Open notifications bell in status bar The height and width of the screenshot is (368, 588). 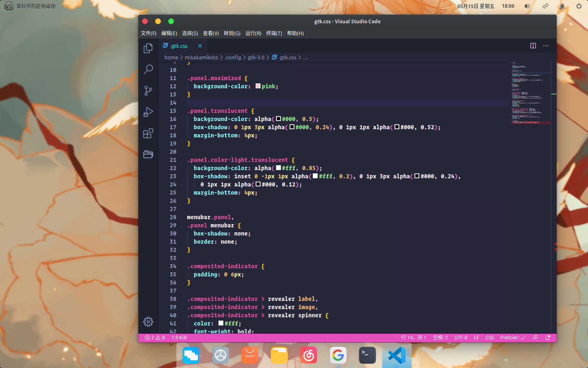pos(548,338)
